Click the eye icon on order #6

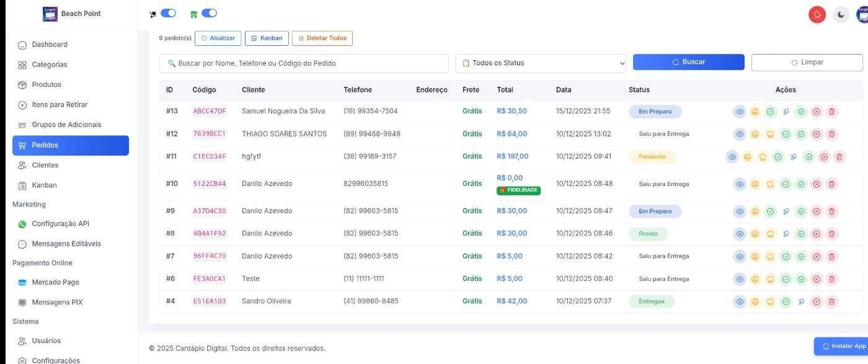coord(740,279)
